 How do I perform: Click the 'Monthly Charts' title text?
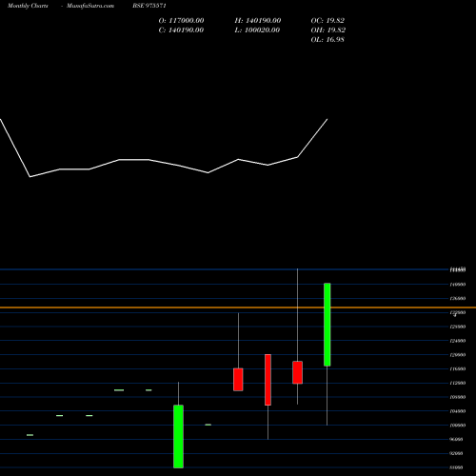tap(28, 6)
